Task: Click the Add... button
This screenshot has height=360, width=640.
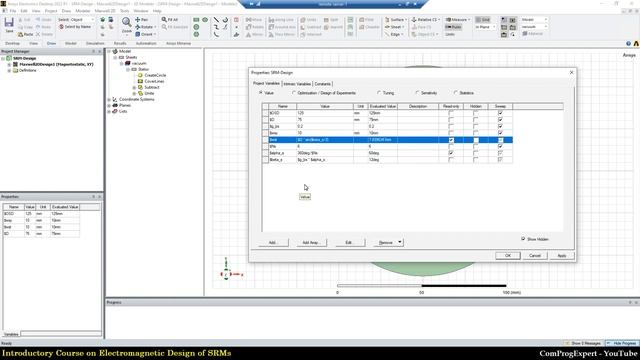Action: click(x=273, y=242)
